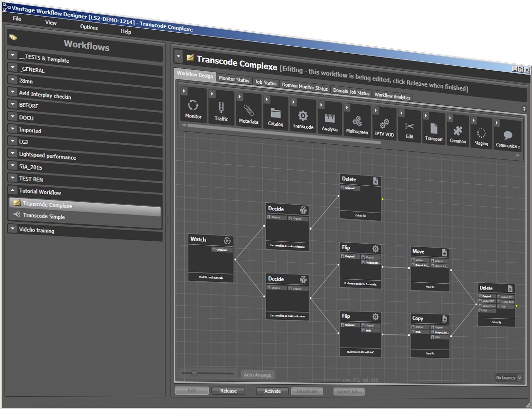The image size is (532, 409).
Task: Open the View menu
Action: 51,23
